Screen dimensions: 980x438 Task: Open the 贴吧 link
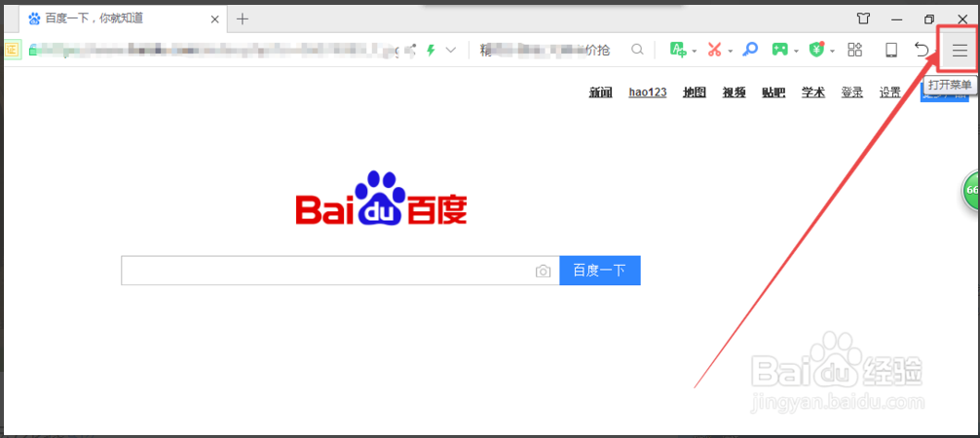(773, 92)
